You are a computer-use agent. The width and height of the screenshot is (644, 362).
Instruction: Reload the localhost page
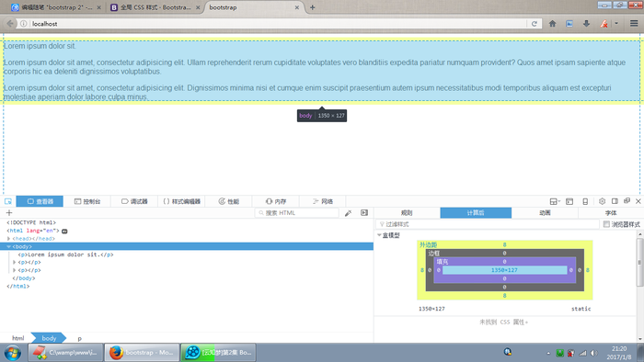click(x=535, y=24)
